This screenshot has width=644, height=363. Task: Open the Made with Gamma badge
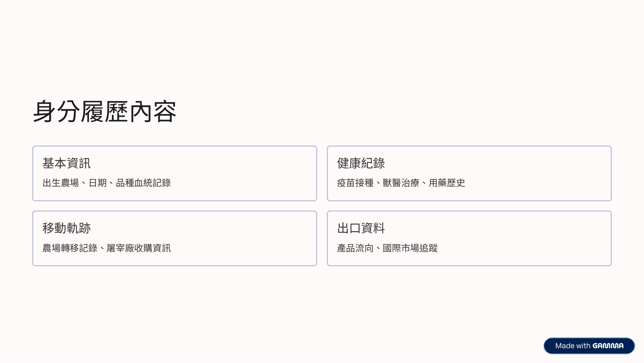point(589,345)
